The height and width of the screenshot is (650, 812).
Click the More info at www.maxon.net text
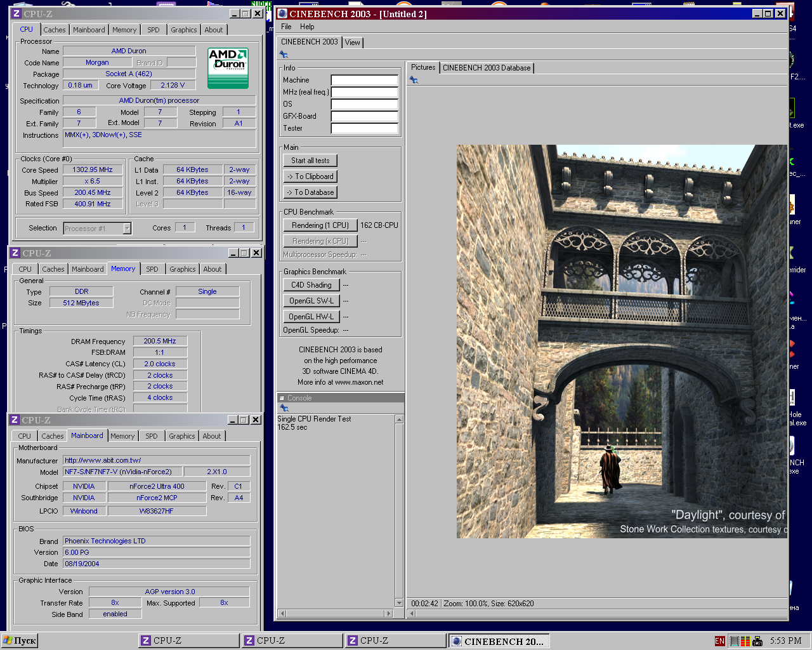[340, 382]
